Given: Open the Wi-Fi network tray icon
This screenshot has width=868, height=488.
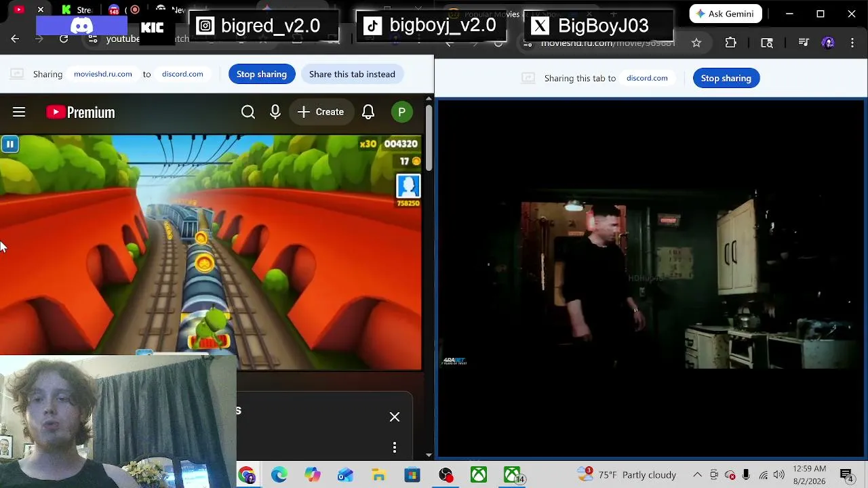Looking at the screenshot, I should coord(764,475).
